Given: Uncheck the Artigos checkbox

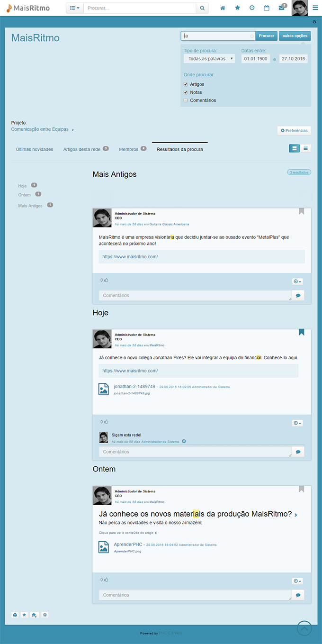Looking at the screenshot, I should tap(186, 84).
